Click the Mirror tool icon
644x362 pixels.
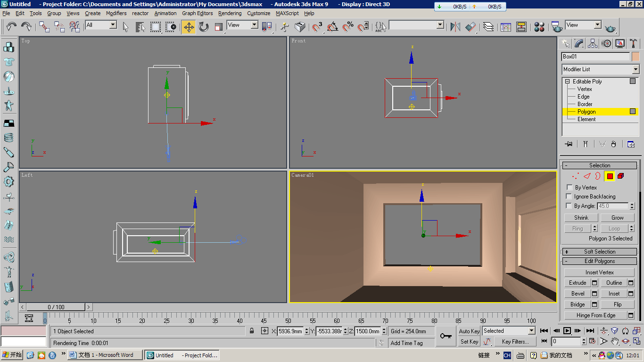pos(455,26)
